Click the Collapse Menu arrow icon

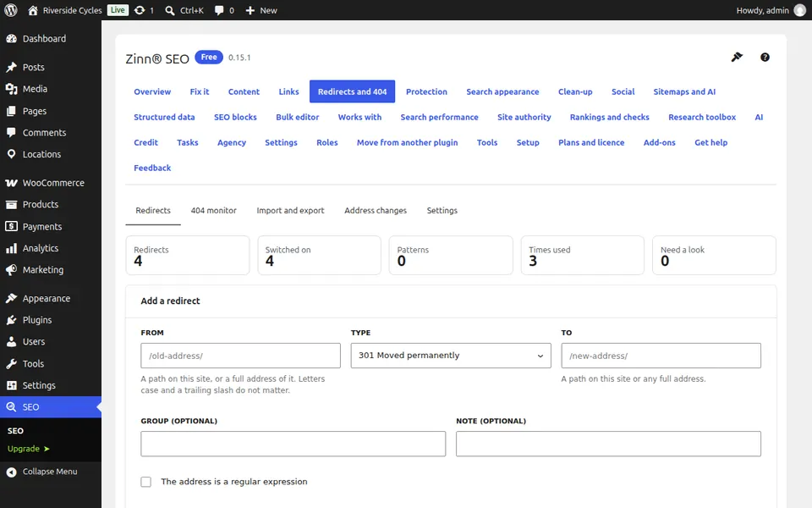pyautogui.click(x=11, y=472)
